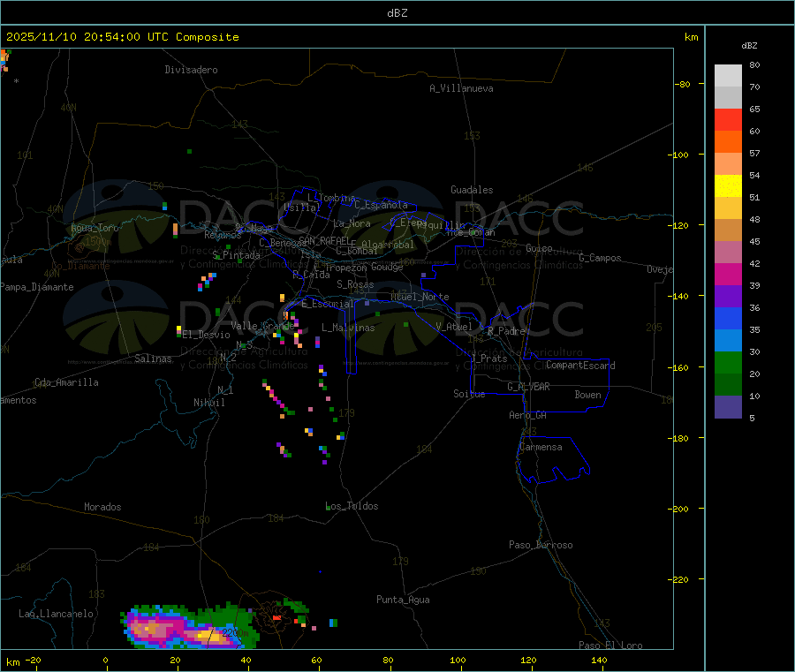Click the yellow 54 dBZ legend swatch
Screen dimensions: 795x672
(x=728, y=186)
